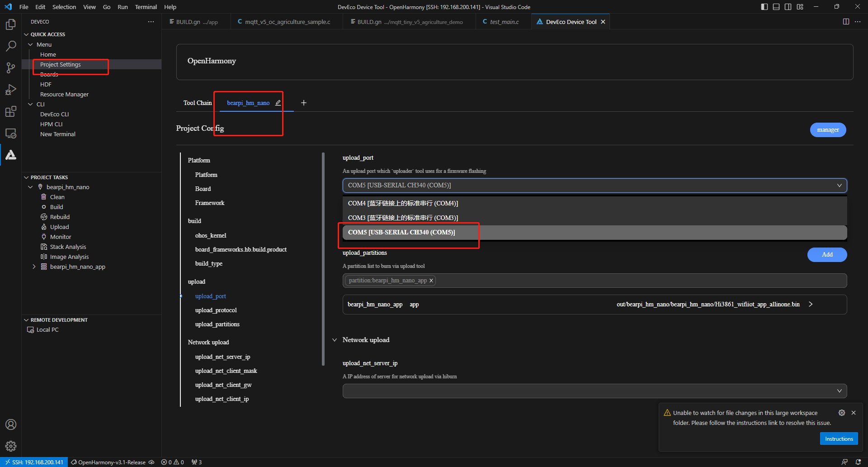Collapse the Network upload section
868x467 pixels.
335,340
